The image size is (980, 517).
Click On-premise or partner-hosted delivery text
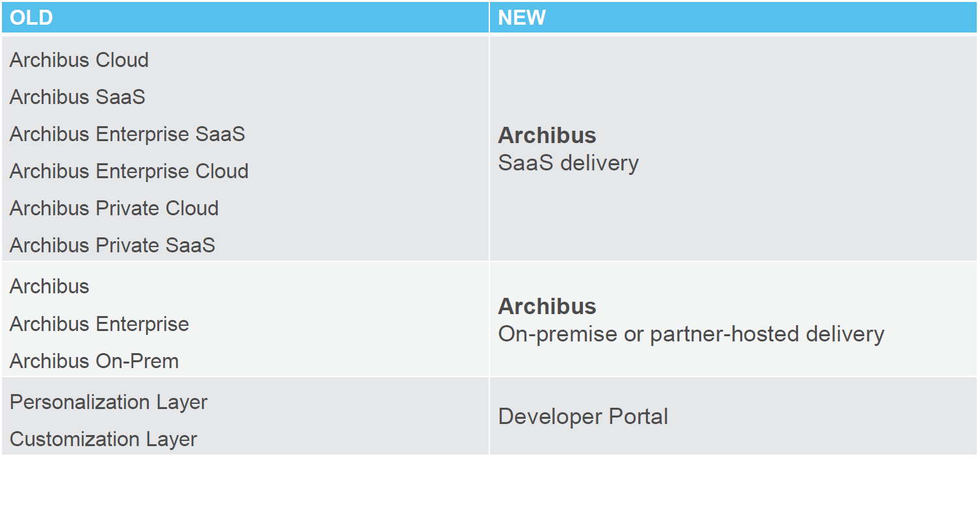(691, 334)
